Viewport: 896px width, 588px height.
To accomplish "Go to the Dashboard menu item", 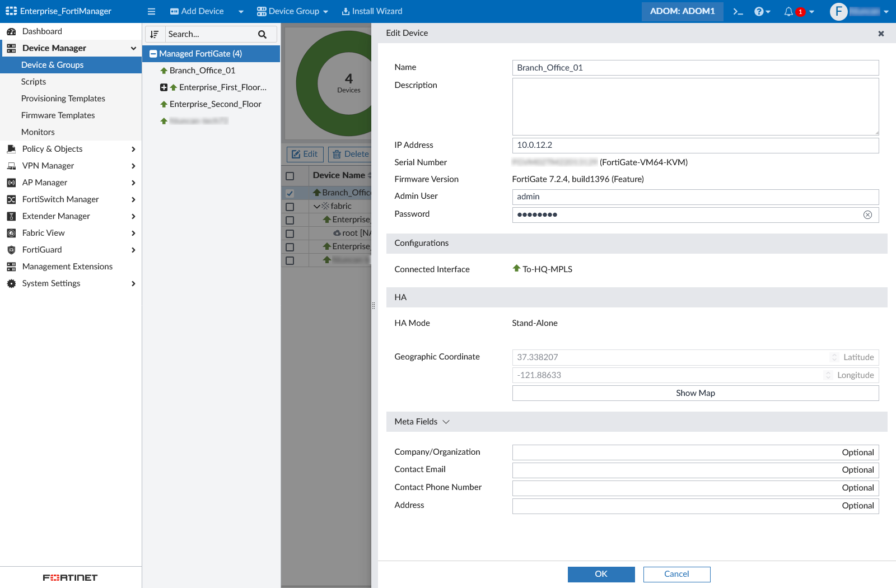I will coord(42,31).
